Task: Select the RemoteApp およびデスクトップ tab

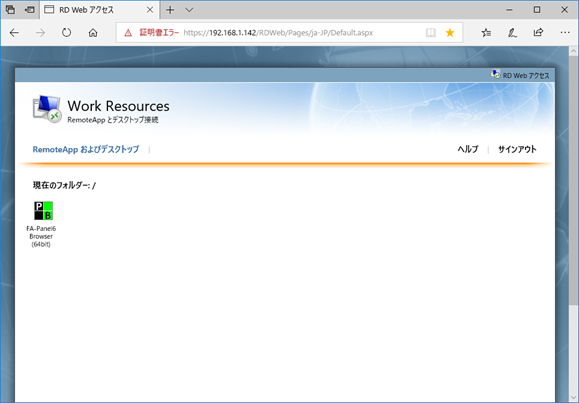Action: point(86,149)
